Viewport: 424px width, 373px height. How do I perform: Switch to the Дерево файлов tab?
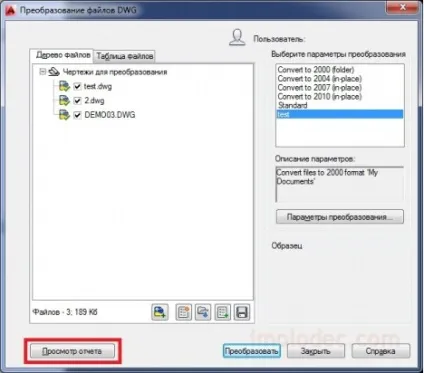point(62,55)
